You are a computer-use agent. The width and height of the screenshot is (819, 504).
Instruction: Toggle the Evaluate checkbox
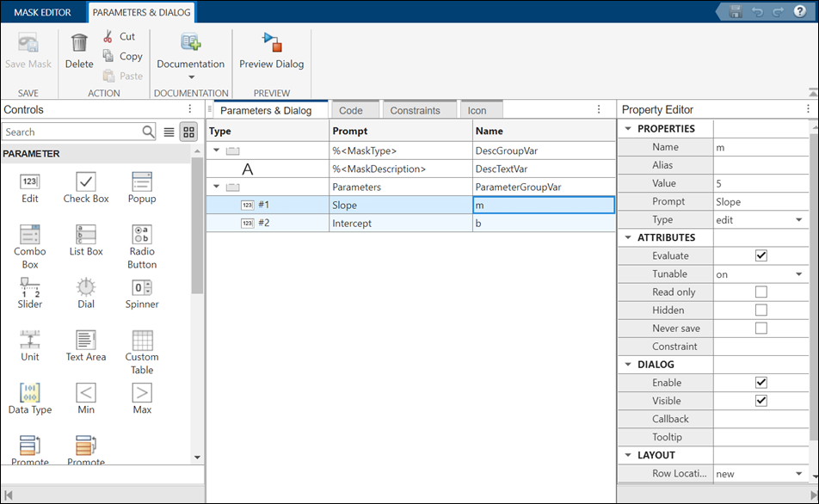761,255
